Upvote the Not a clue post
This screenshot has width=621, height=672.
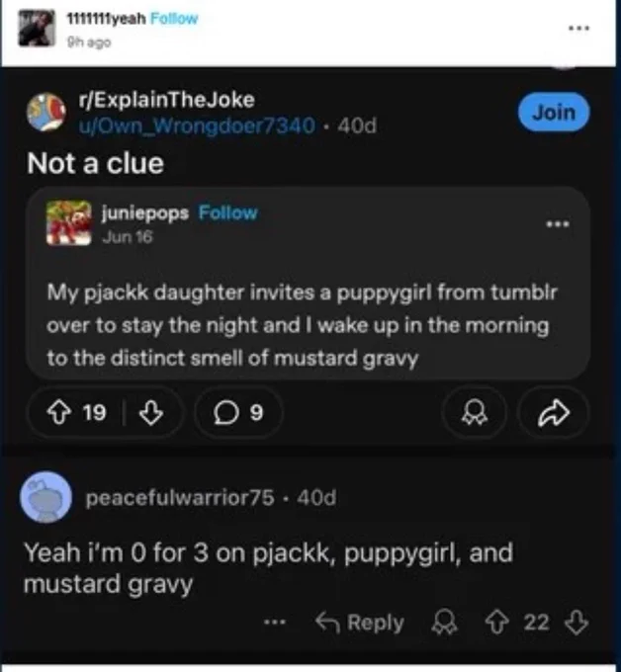point(58,412)
